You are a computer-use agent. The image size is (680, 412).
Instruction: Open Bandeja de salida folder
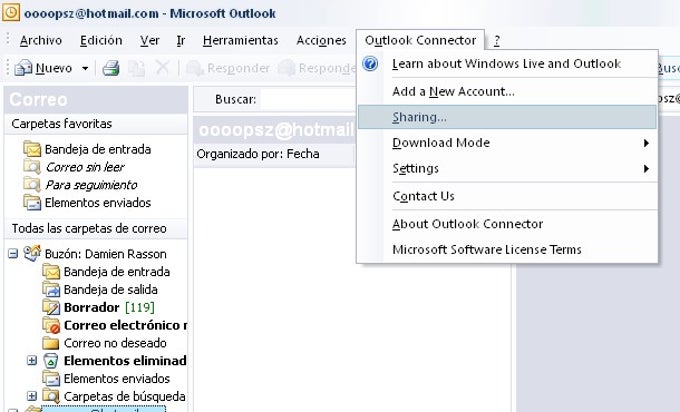pyautogui.click(x=111, y=290)
